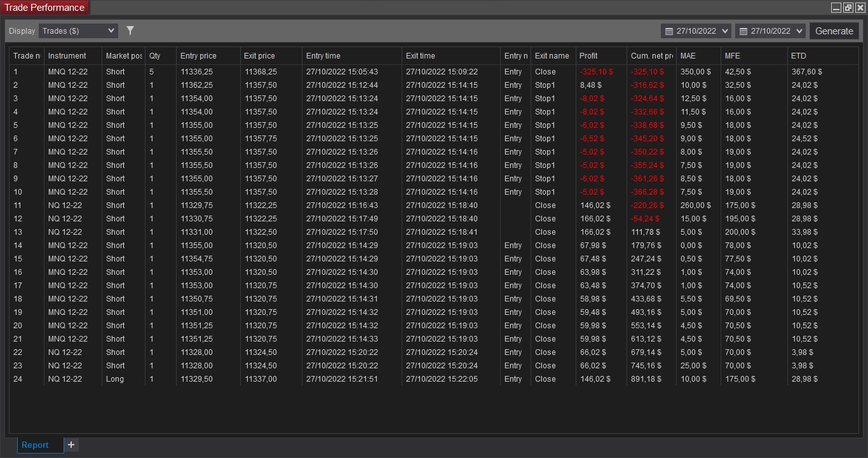Viewport: 868px width, 458px height.
Task: Click NQ 12-22 instrument in trade 11
Action: pos(65,205)
